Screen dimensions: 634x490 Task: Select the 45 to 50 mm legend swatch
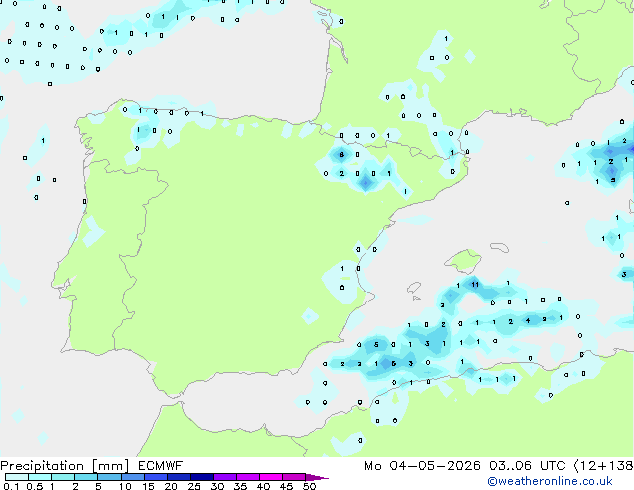point(294,477)
